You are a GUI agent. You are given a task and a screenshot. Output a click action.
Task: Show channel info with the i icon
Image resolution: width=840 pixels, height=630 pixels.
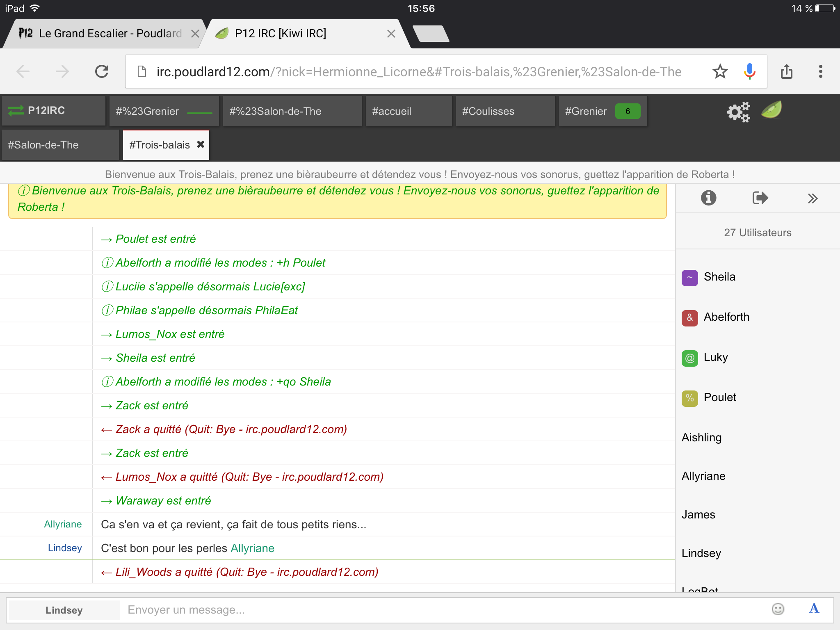[708, 198]
